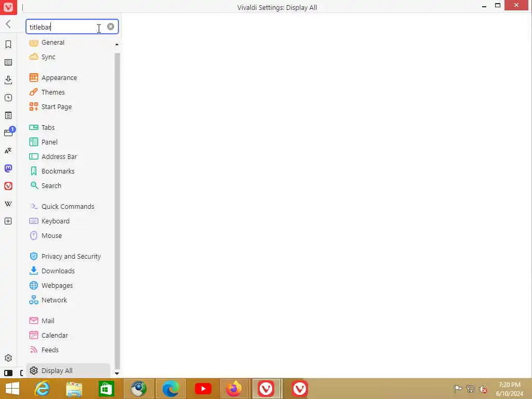
Task: Open the Action Center flag tray icon
Action: click(x=458, y=389)
